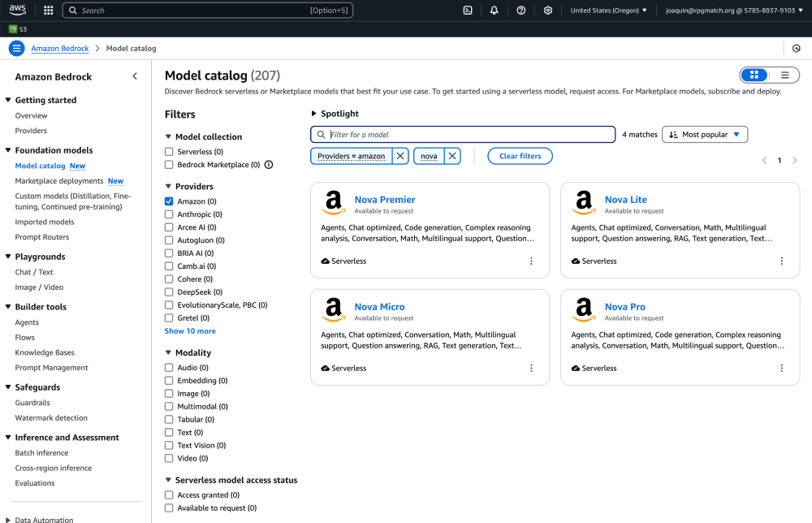Viewport: 812px width, 523px height.
Task: Toggle the blue hamburger navigation button
Action: pyautogui.click(x=16, y=49)
